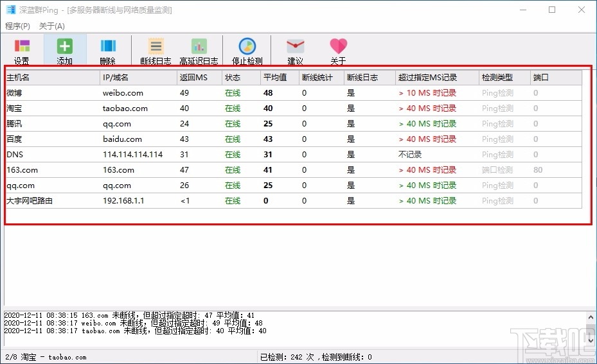Image resolution: width=597 pixels, height=364 pixels.
Task: Minimize the 深蓝群Ping window
Action: click(x=523, y=10)
